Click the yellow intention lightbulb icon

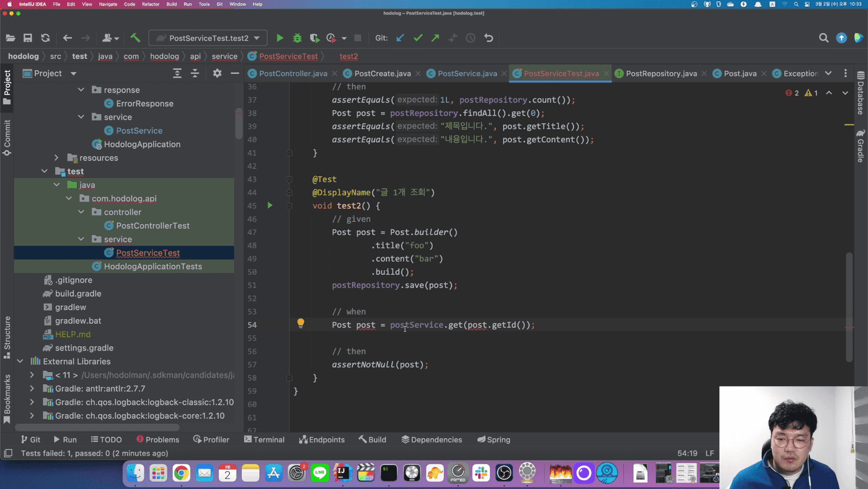coord(301,323)
